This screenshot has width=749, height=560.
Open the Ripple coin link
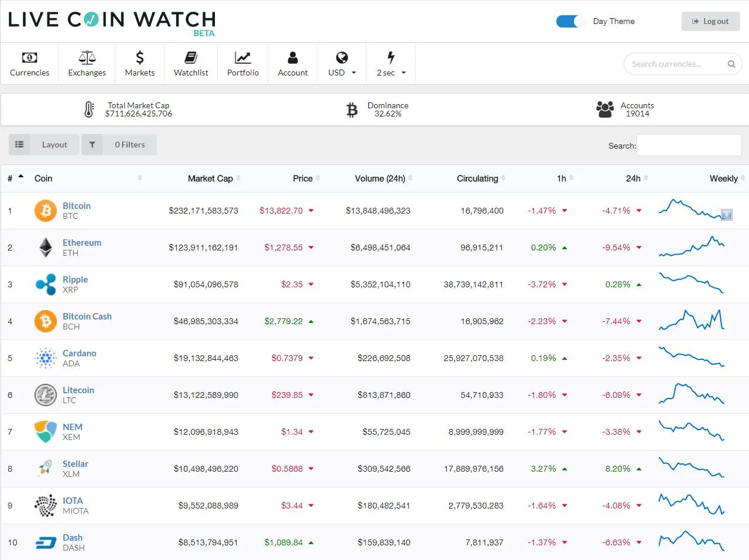click(75, 280)
